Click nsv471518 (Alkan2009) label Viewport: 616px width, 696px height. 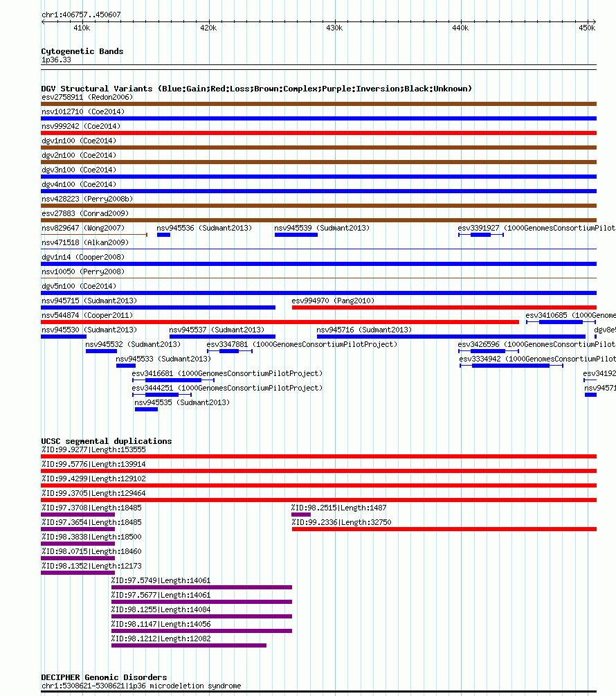coord(85,243)
